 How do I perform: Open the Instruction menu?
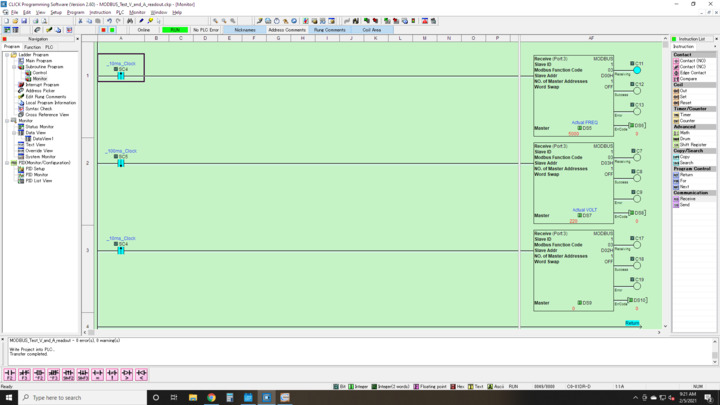pyautogui.click(x=100, y=12)
